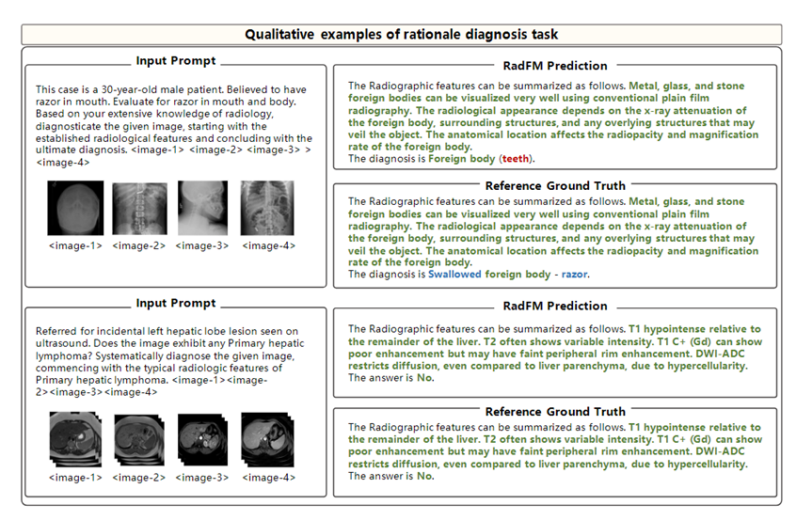
Task: Open the chest-abdomen X-ray, image-4 of the razor case
Action: click(267, 208)
